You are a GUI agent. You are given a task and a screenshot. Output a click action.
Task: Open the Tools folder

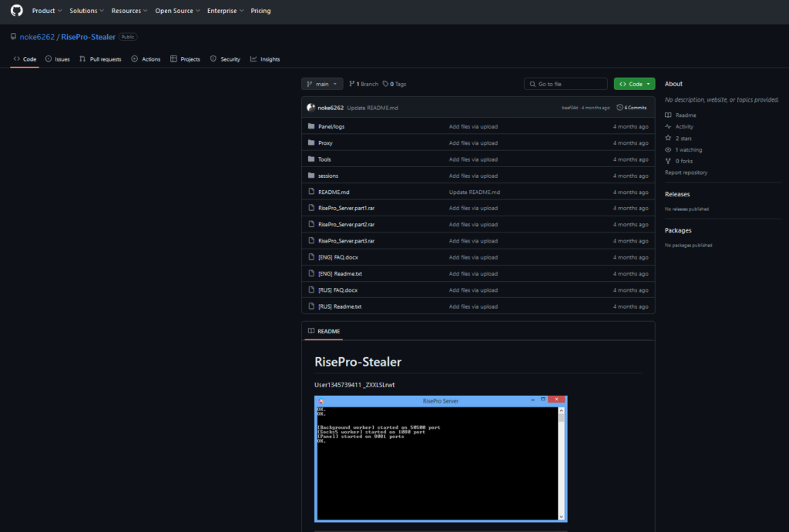tap(324, 159)
